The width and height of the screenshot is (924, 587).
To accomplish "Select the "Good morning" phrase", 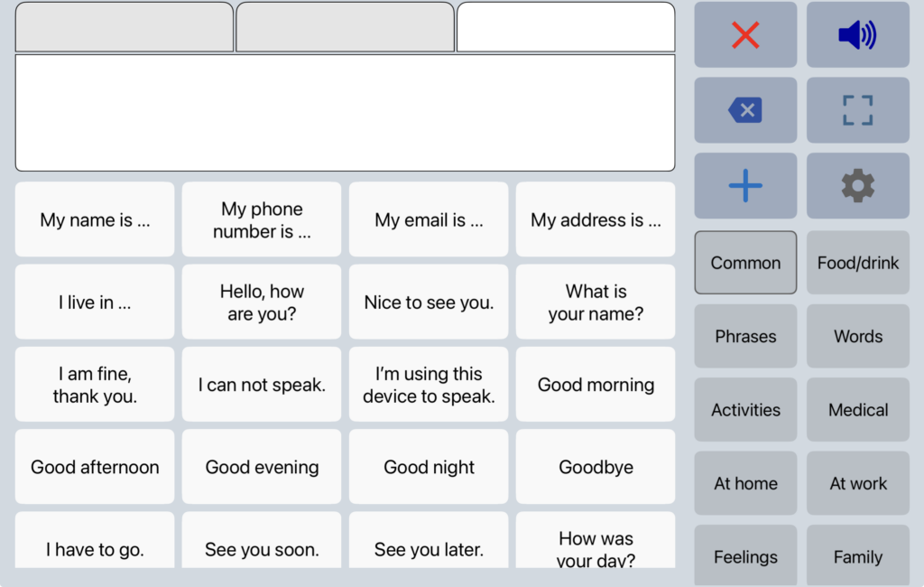I will 596,384.
